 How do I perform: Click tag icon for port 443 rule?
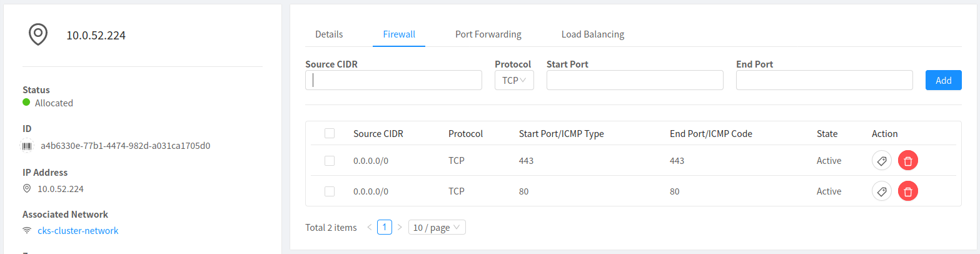882,161
